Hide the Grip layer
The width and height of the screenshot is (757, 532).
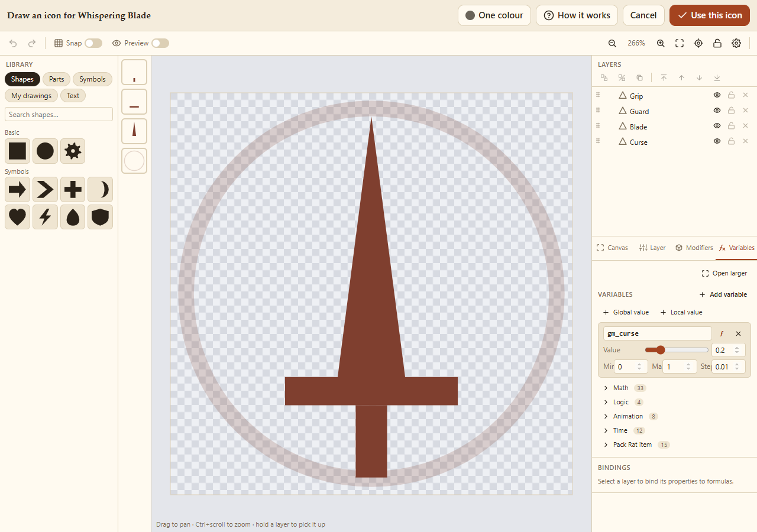(x=717, y=95)
